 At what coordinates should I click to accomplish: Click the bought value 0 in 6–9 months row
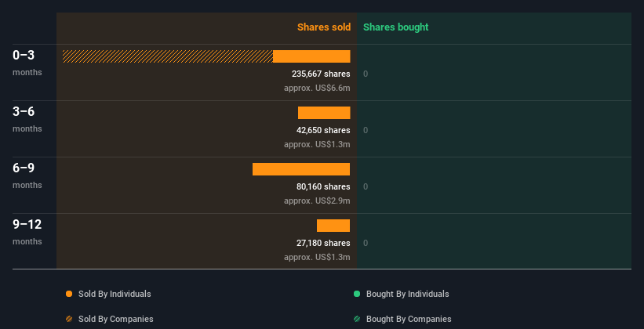pos(366,186)
